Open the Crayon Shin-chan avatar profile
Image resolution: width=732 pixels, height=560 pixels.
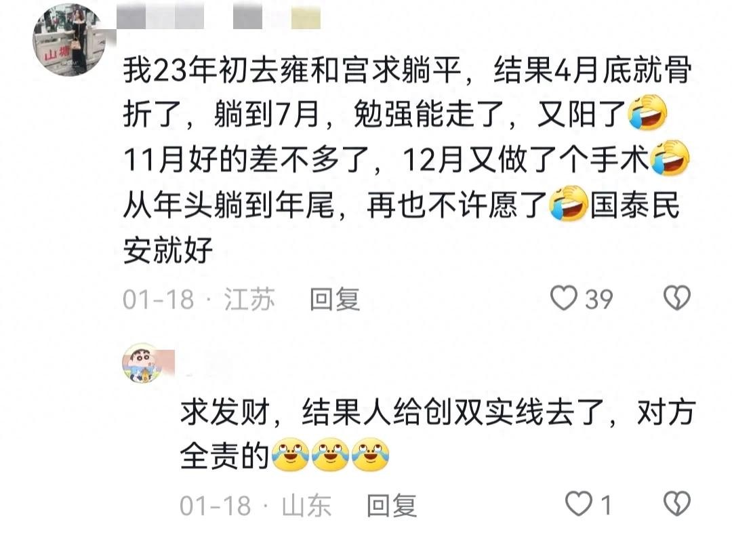click(x=142, y=363)
